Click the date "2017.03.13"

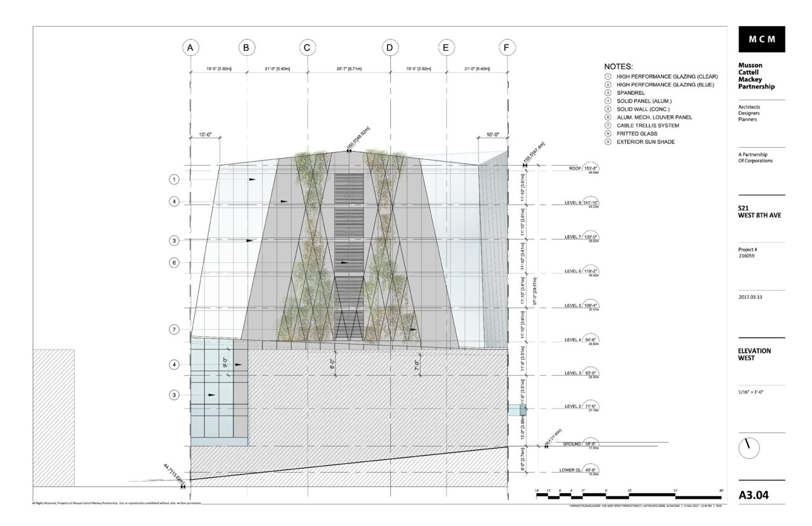click(x=751, y=296)
